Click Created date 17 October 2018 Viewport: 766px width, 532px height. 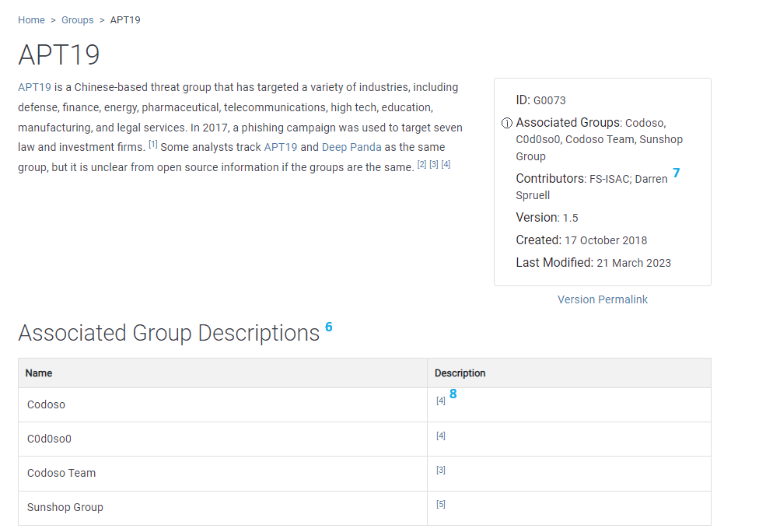606,240
